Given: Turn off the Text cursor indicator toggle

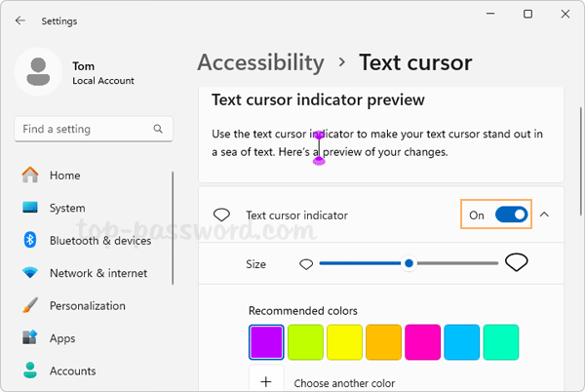Looking at the screenshot, I should coord(511,215).
